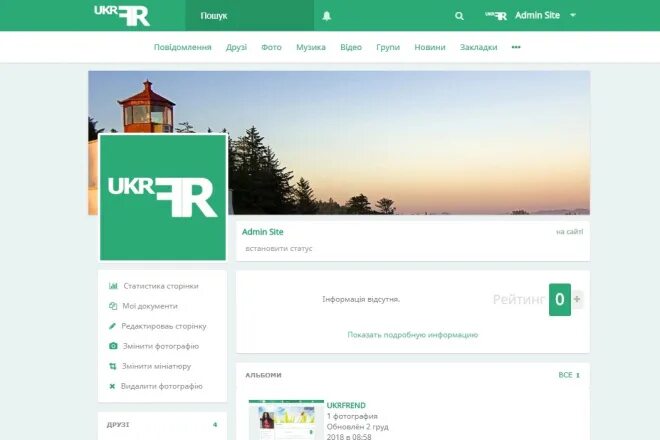Click the Друзі sidebar header

pyautogui.click(x=118, y=424)
